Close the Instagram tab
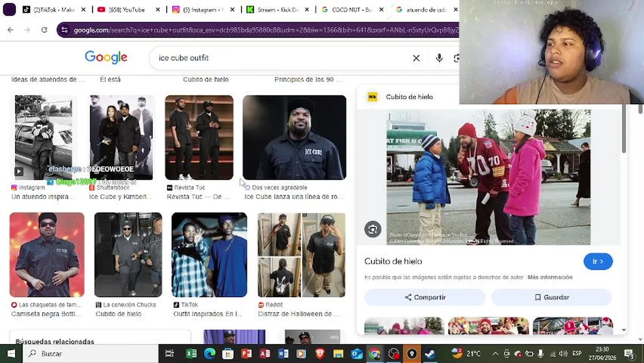The image size is (644, 363). click(x=232, y=10)
